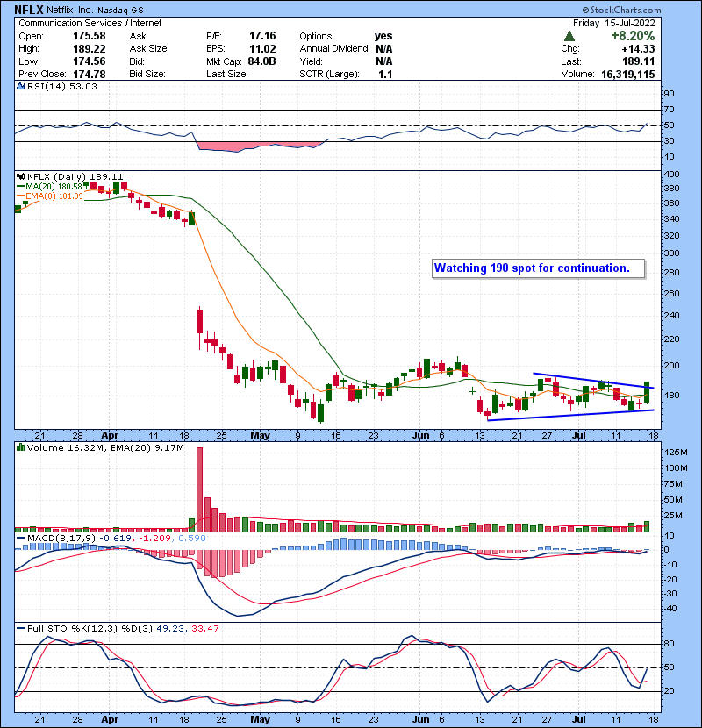Click the company name Netflix, Inc.

click(x=69, y=10)
